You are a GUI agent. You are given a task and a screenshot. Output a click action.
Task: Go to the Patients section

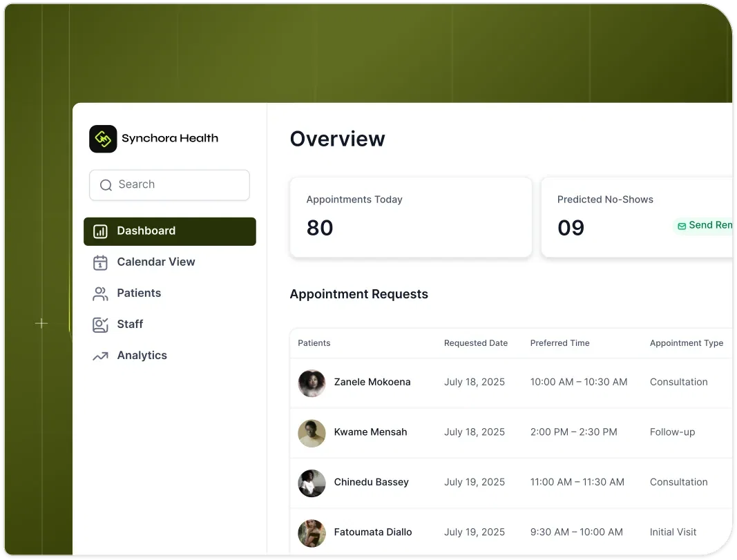(170, 293)
